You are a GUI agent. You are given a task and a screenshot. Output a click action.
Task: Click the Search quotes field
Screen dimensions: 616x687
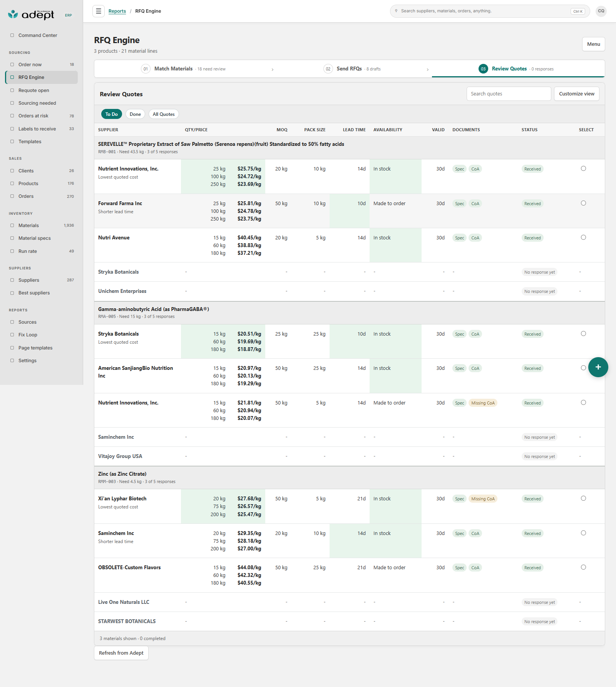[x=509, y=94]
